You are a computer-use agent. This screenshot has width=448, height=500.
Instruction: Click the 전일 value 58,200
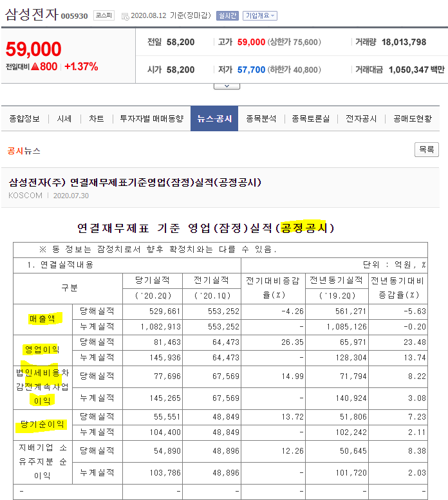[x=180, y=42]
